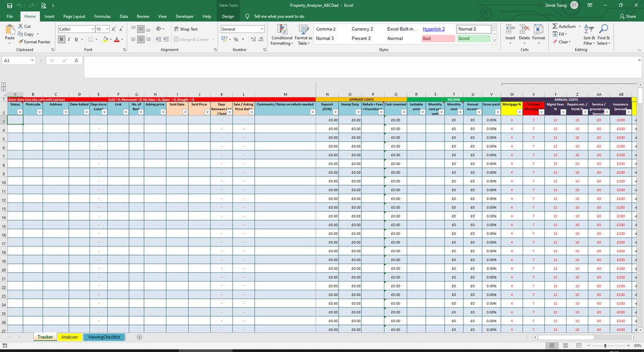Switch to the ViewingChecklist sheet tab
The height and width of the screenshot is (352, 644).
point(104,337)
